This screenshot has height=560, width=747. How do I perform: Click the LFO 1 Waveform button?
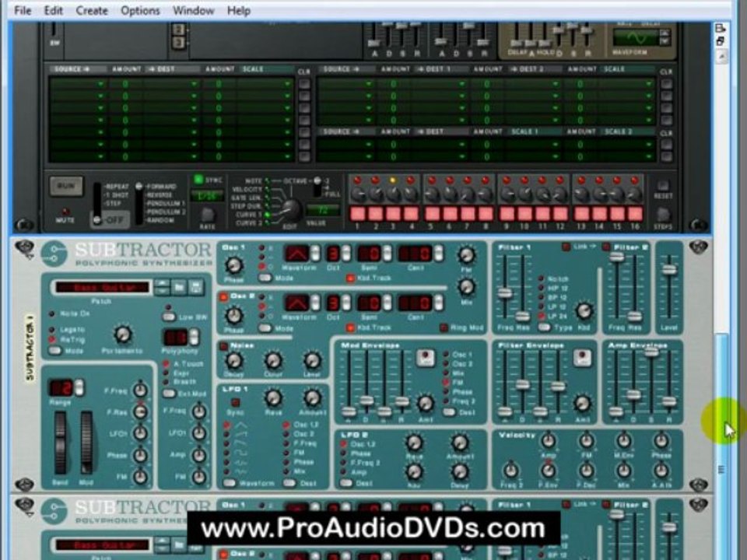[x=230, y=483]
